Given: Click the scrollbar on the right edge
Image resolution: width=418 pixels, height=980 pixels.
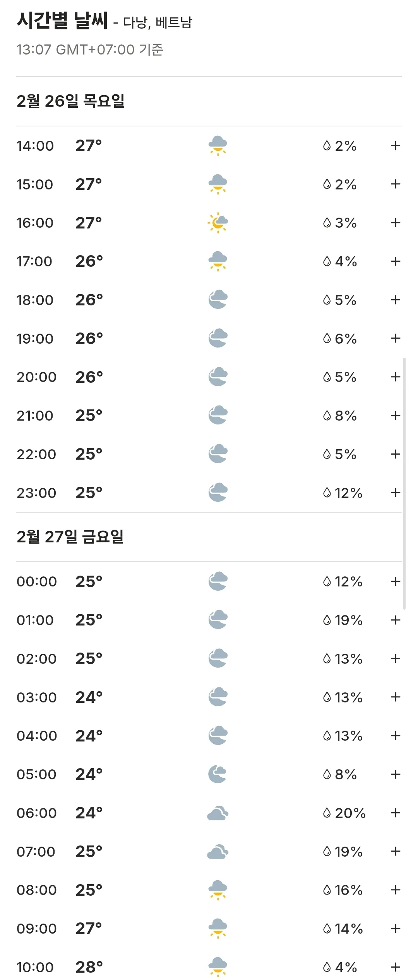Looking at the screenshot, I should click(404, 483).
